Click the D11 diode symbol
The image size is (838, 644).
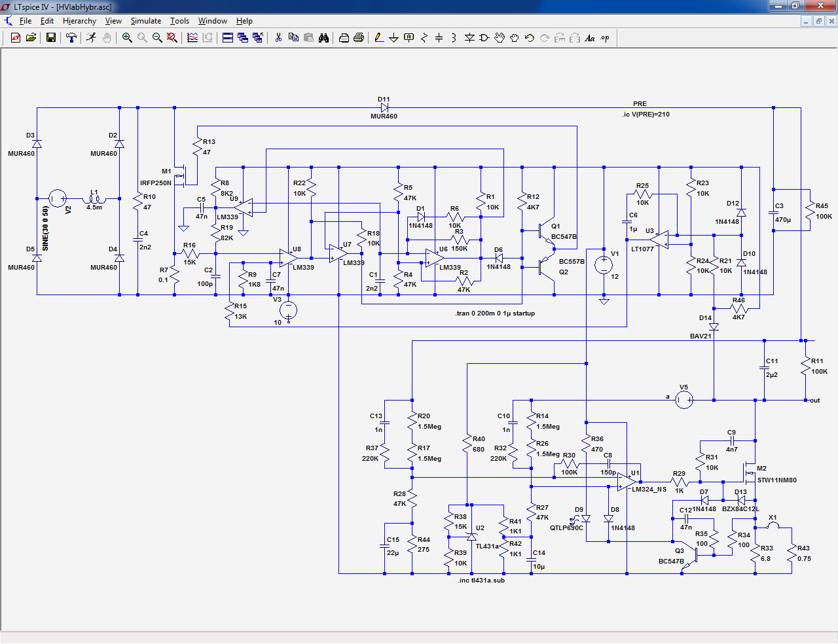click(384, 107)
